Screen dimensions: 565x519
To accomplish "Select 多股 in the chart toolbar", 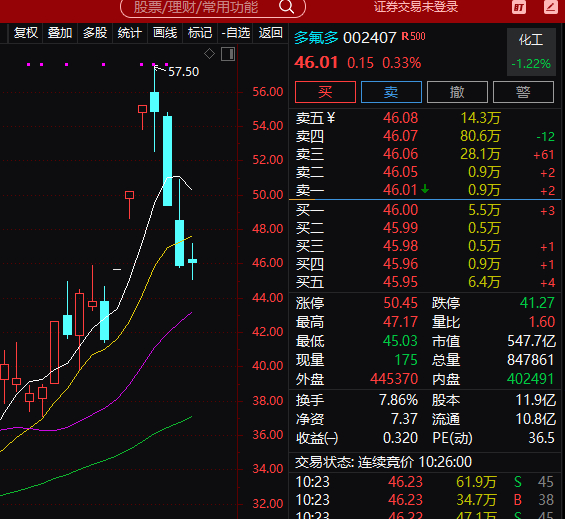I will (95, 33).
